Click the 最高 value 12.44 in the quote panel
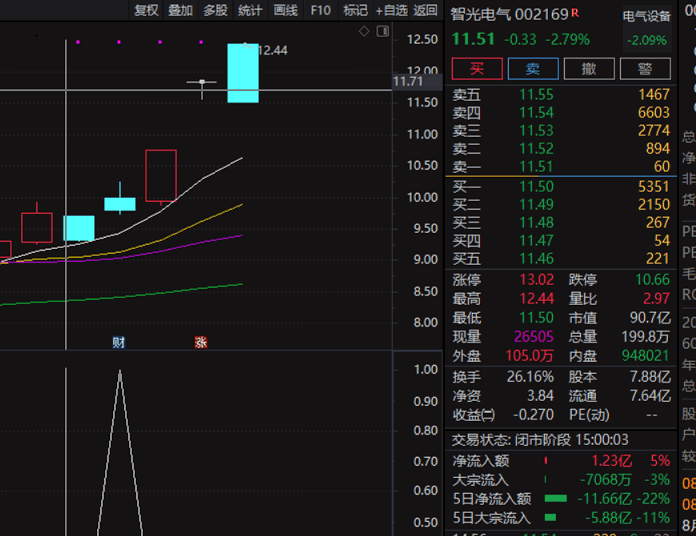The height and width of the screenshot is (536, 696). tap(537, 299)
